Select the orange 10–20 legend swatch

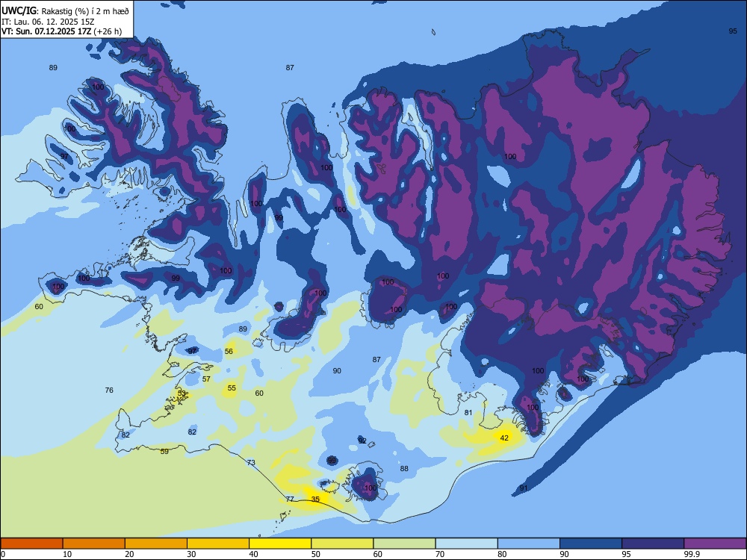pos(94,544)
